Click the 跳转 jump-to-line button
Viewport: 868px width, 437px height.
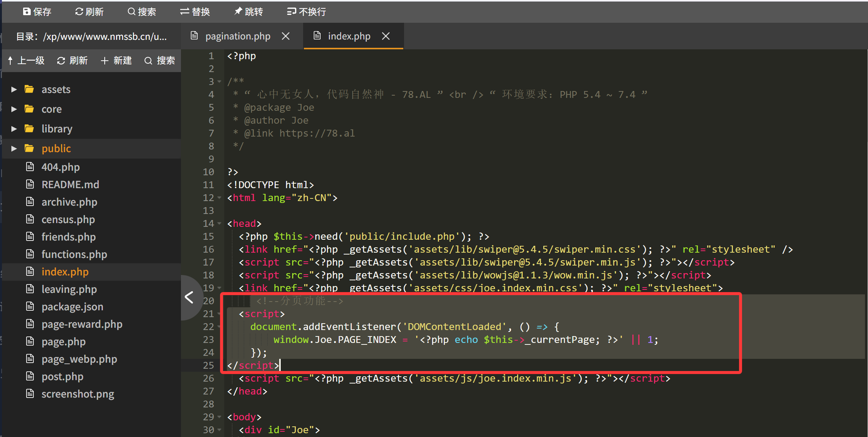click(248, 12)
